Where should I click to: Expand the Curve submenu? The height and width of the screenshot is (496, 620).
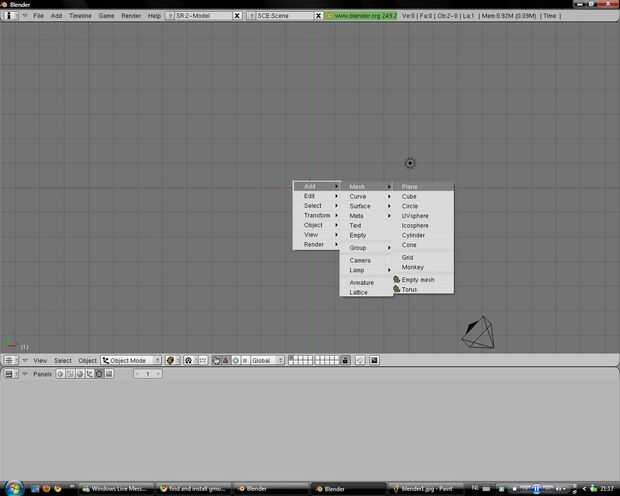(367, 196)
